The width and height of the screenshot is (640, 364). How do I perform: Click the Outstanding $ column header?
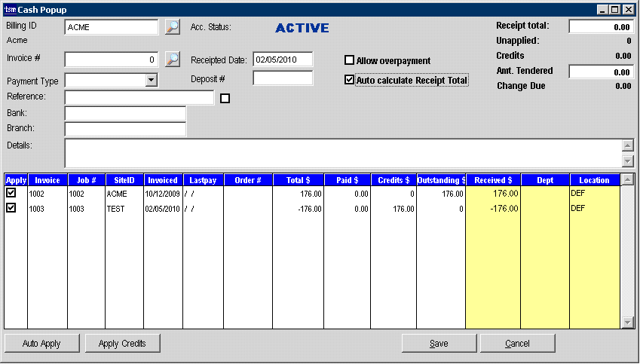(441, 180)
